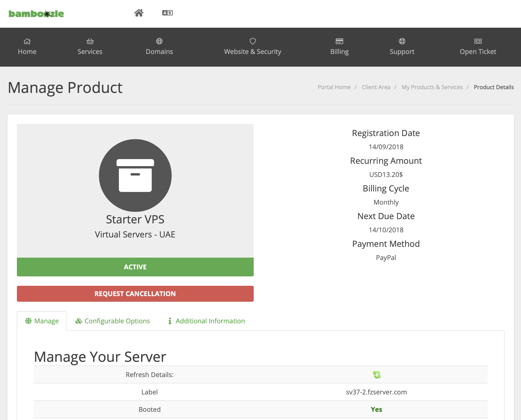Open the Website & Security menu
Screen dimensions: 521x420
(x=253, y=47)
